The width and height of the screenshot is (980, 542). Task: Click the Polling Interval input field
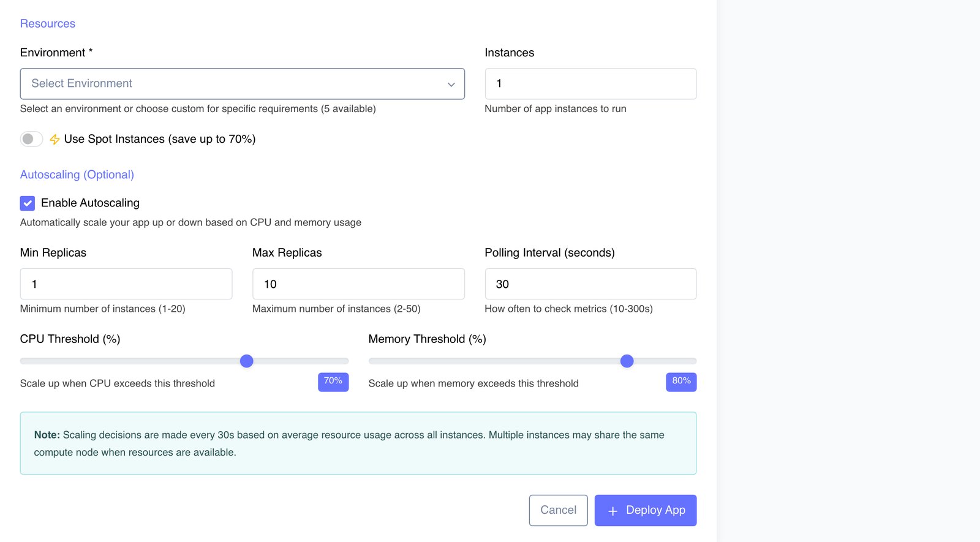pyautogui.click(x=590, y=284)
